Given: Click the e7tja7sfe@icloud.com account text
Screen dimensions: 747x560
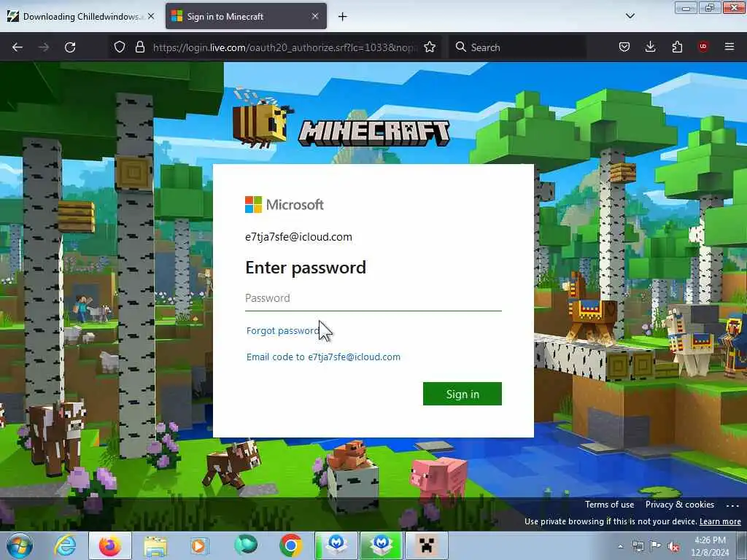Looking at the screenshot, I should (x=298, y=237).
